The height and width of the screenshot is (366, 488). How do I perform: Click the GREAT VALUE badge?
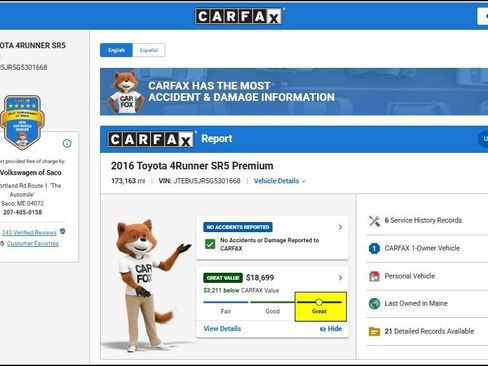223,278
